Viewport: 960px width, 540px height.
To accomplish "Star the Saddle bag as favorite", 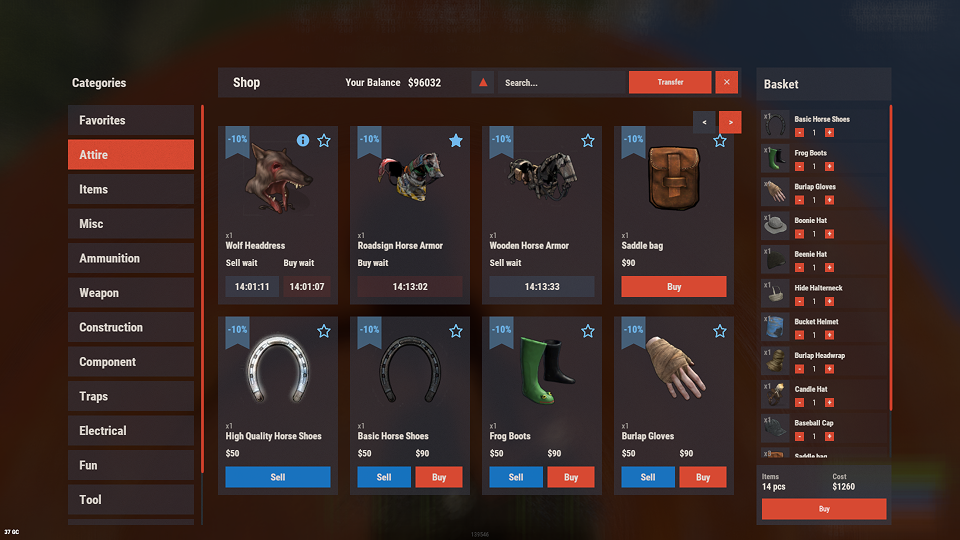I will [x=719, y=141].
